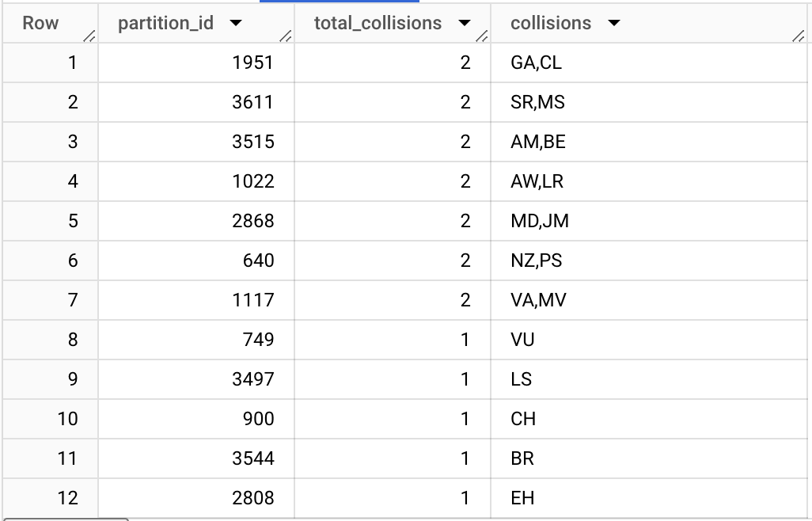The height and width of the screenshot is (521, 812).
Task: Click the resize handle on the partition_id header
Action: tap(283, 36)
